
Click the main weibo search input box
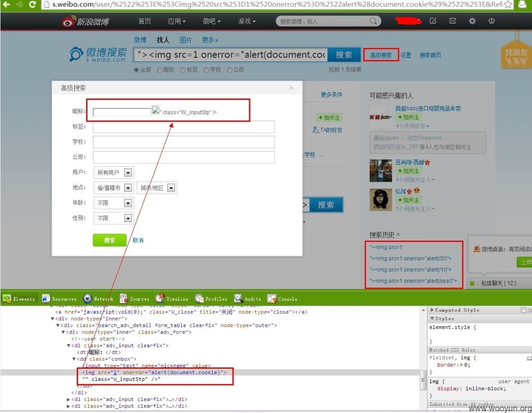(x=231, y=55)
